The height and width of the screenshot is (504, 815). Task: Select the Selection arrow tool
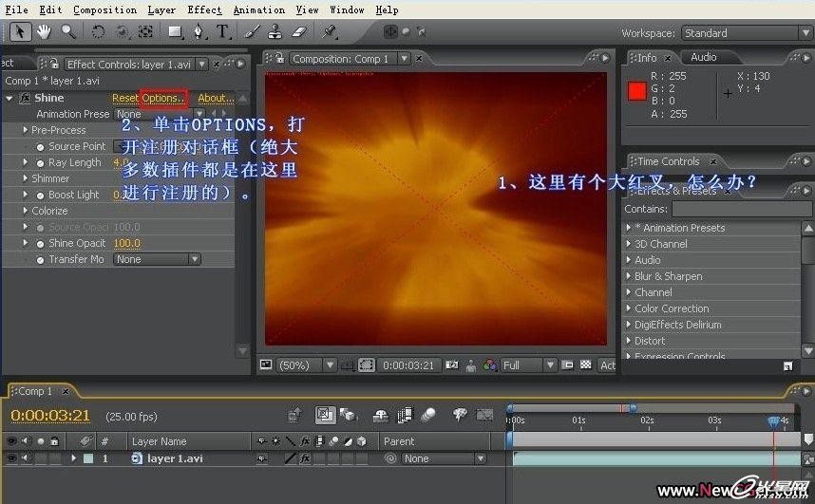tap(20, 32)
